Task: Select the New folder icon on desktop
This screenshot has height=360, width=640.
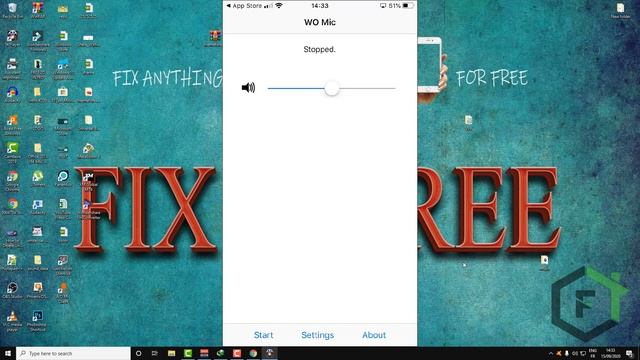Action: [620, 10]
